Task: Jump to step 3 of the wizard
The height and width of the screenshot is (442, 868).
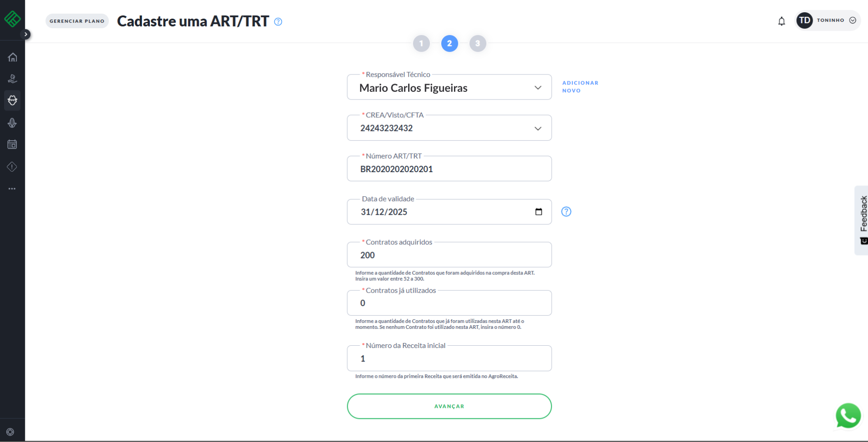Action: tap(478, 44)
